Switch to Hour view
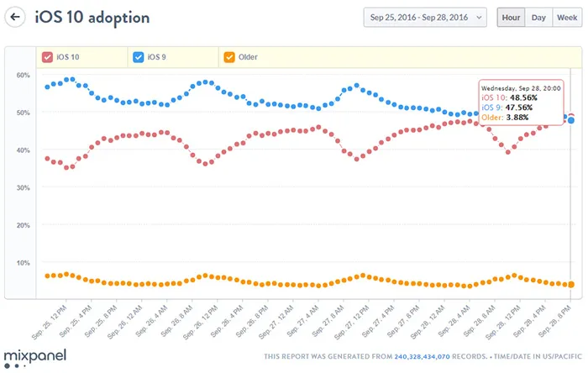Image resolution: width=588 pixels, height=373 pixels. tap(510, 17)
